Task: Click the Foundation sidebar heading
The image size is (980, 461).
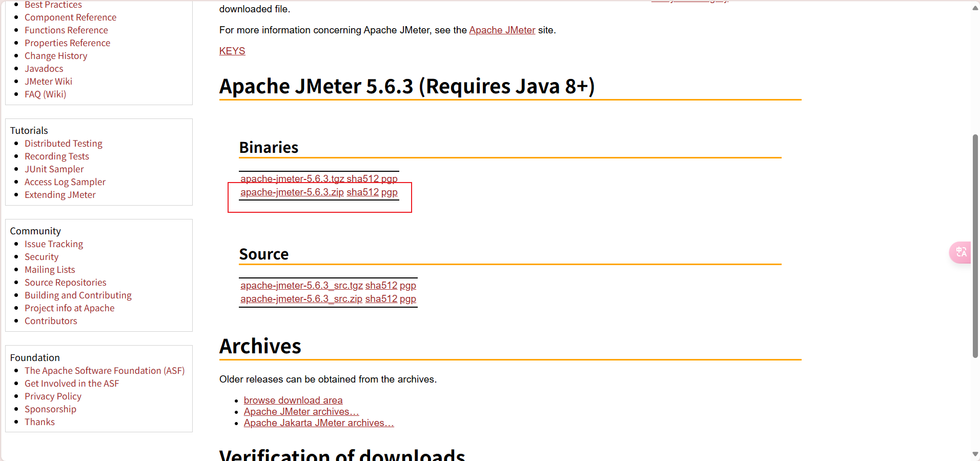Action: coord(35,358)
